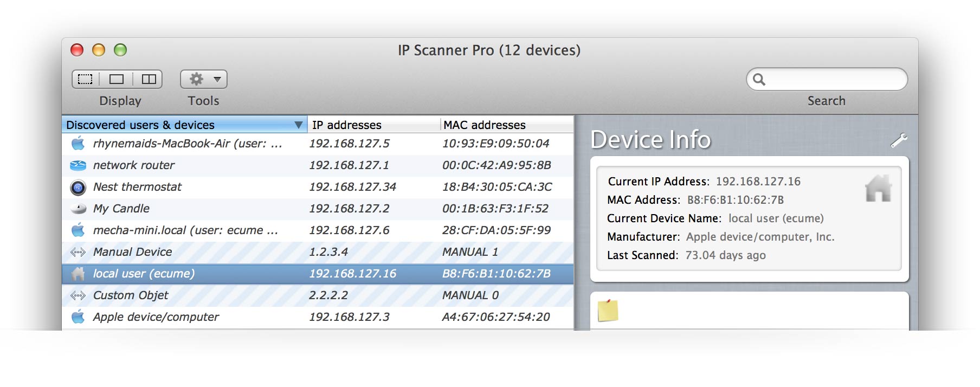980x387 pixels.
Task: Sort by Discovered users & devices column
Action: coord(184,125)
